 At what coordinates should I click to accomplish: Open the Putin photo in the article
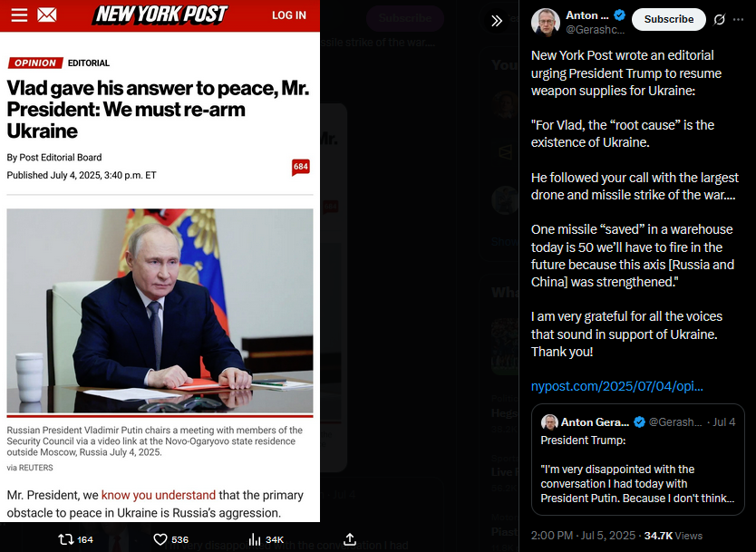(160, 311)
